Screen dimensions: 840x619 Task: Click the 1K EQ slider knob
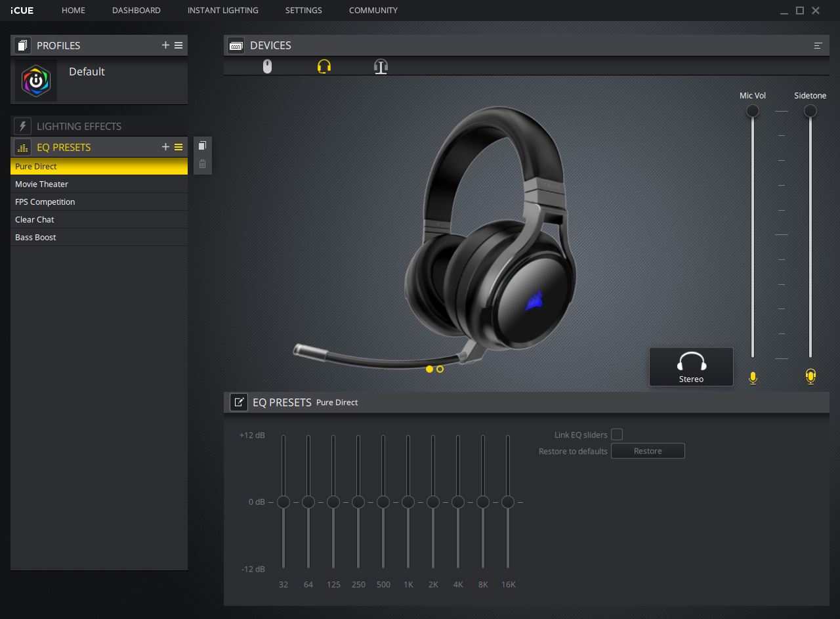(x=408, y=502)
